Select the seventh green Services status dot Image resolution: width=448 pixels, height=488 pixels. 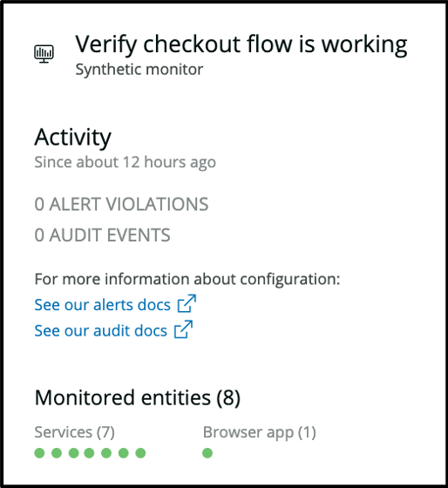(140, 453)
